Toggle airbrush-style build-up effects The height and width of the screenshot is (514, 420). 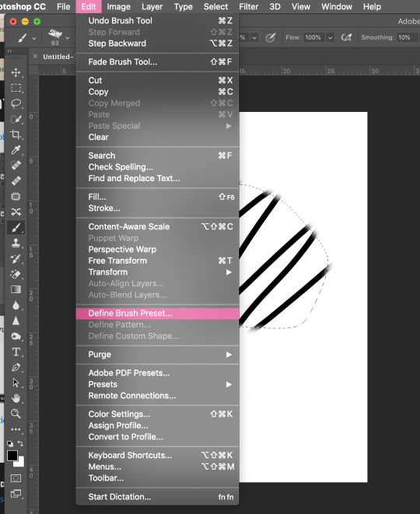click(x=346, y=37)
